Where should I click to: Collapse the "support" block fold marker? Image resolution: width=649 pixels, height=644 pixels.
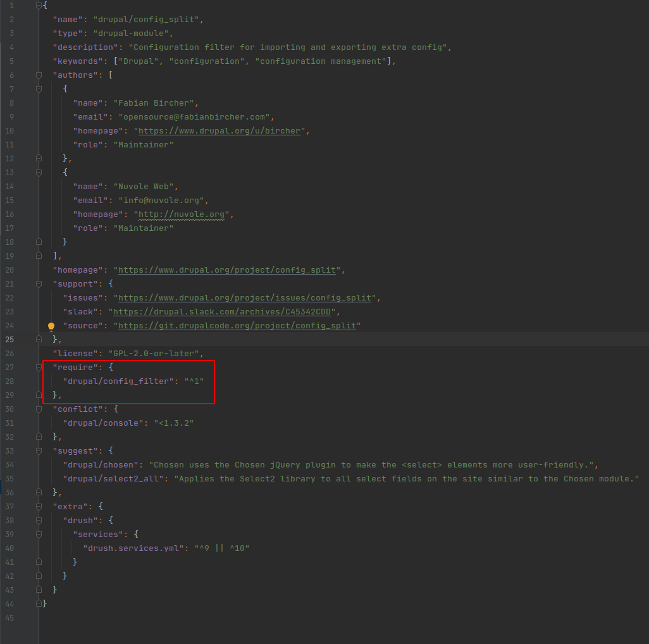point(39,284)
